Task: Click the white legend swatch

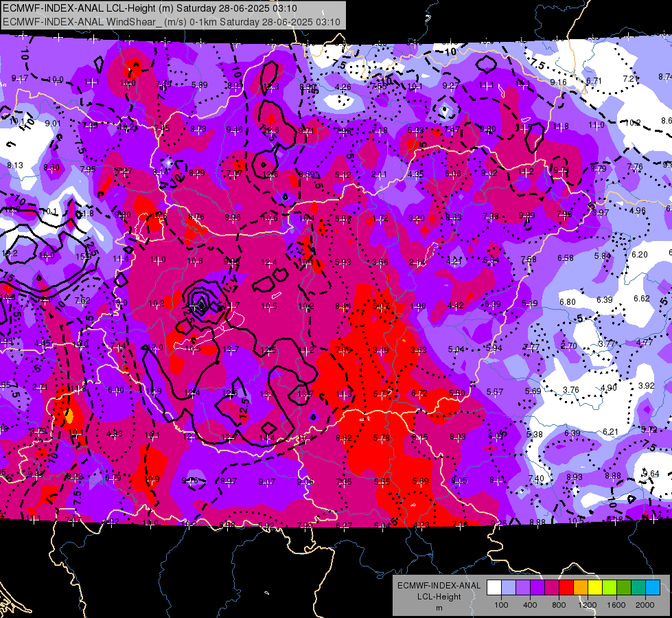Action: (x=494, y=588)
